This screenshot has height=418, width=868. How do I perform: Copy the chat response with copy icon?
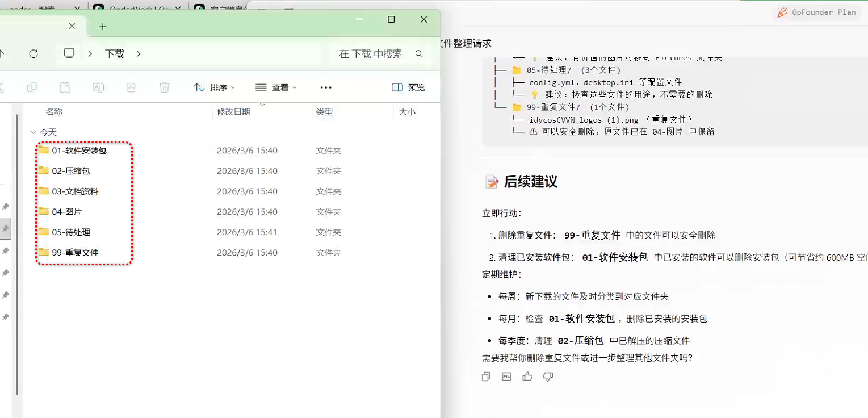point(486,377)
